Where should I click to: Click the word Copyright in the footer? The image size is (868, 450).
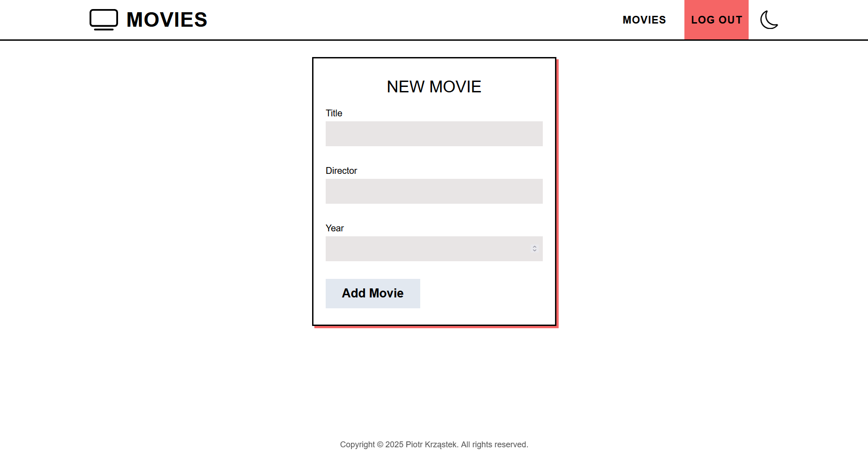(x=357, y=445)
